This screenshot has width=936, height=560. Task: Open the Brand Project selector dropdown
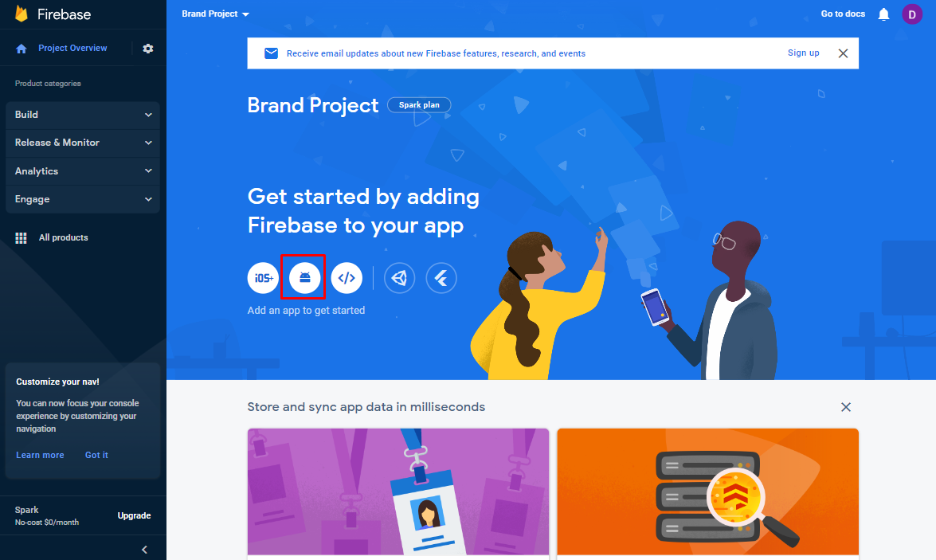point(216,14)
